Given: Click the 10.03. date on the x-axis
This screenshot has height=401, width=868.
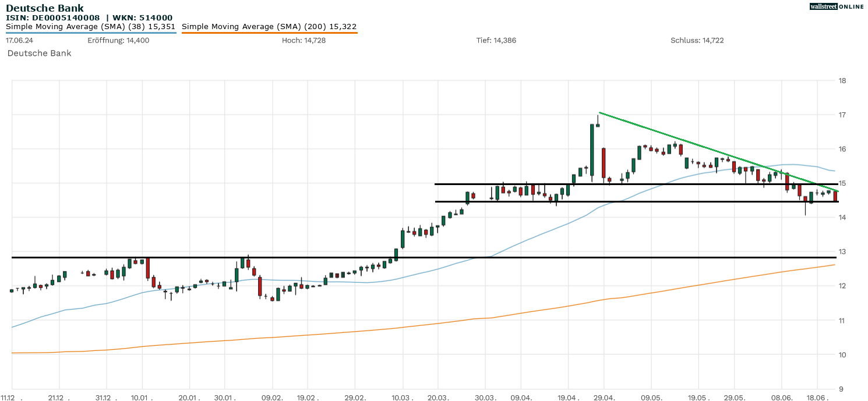Looking at the screenshot, I should coord(402,398).
